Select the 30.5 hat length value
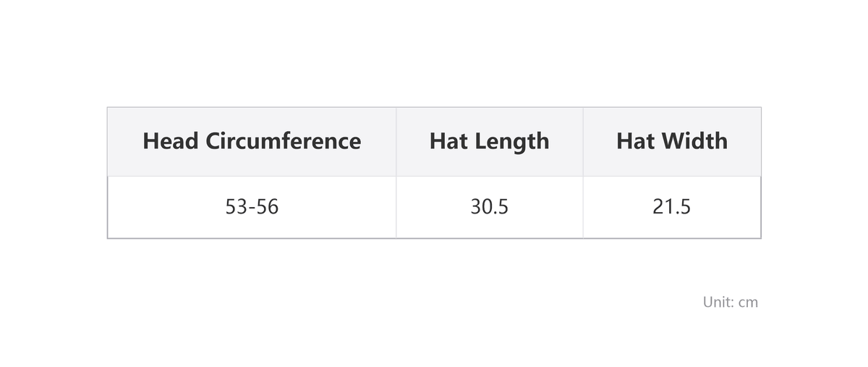Viewport: 868px width, 367px height. point(490,207)
